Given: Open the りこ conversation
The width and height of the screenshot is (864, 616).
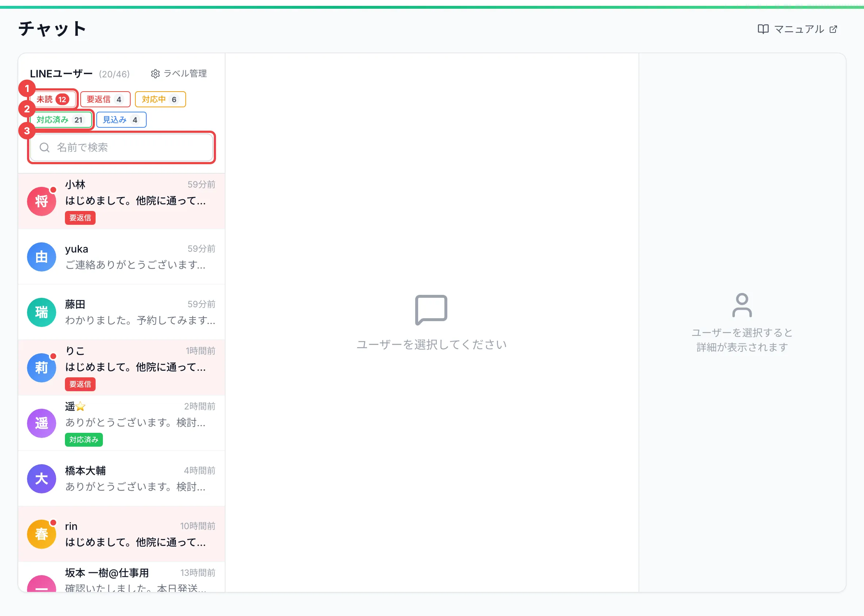Looking at the screenshot, I should tap(121, 367).
